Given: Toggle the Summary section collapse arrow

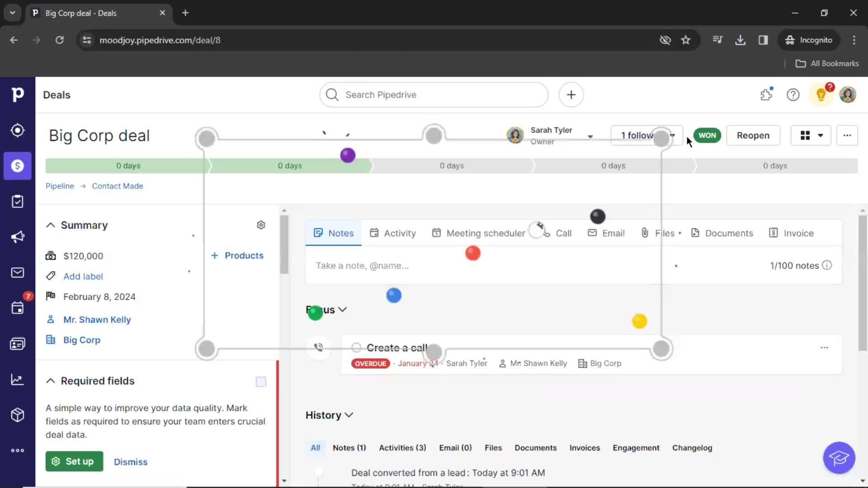Looking at the screenshot, I should [51, 225].
